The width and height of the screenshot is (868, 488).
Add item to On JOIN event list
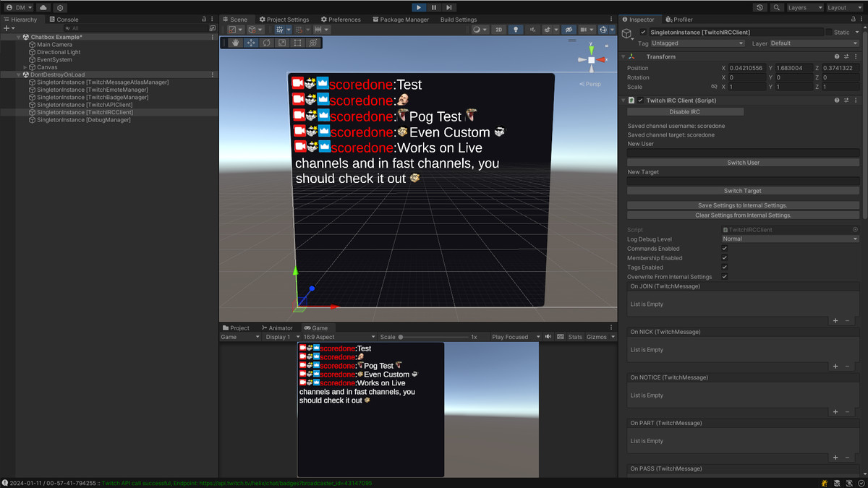[835, 320]
